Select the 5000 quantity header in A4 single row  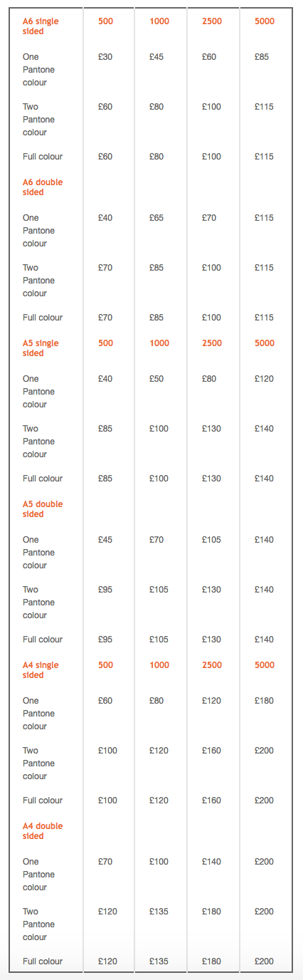pos(265,665)
